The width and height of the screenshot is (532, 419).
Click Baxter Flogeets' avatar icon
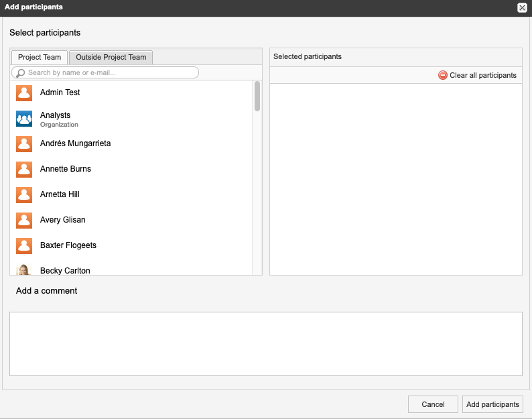24,246
